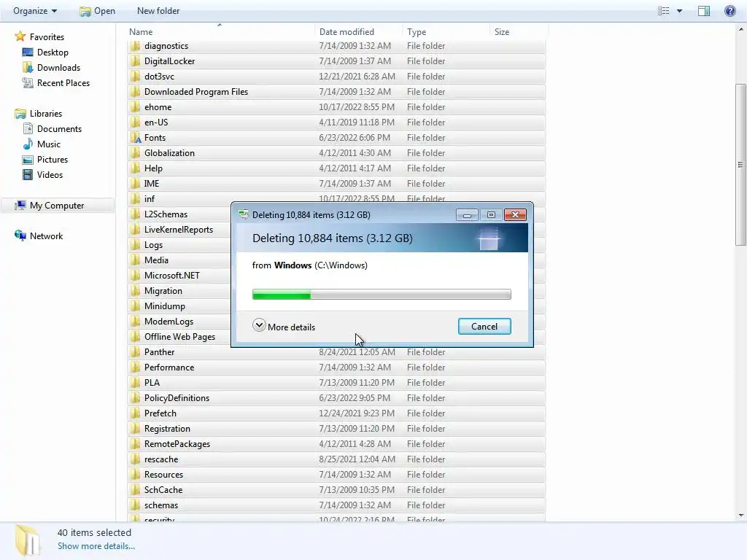Click the ModemLogs folder name
The height and width of the screenshot is (560, 747).
coord(169,321)
